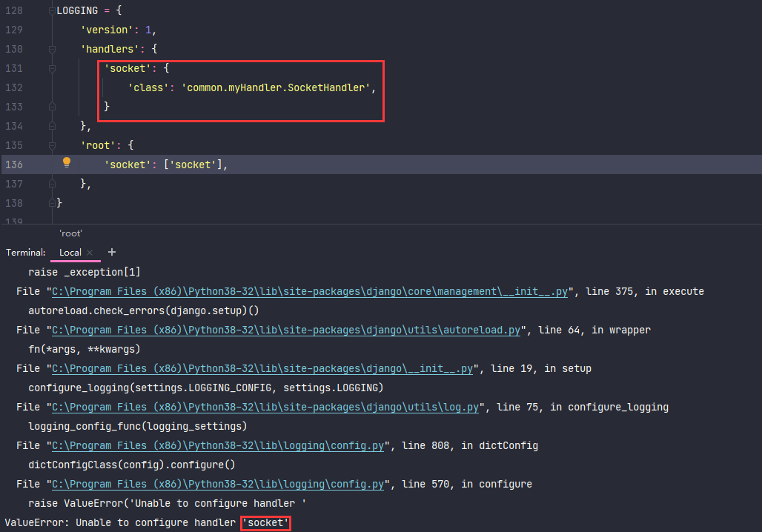Viewport: 762px width, 532px height.
Task: Click the ['socket'] list value on line 136
Action: 193,164
